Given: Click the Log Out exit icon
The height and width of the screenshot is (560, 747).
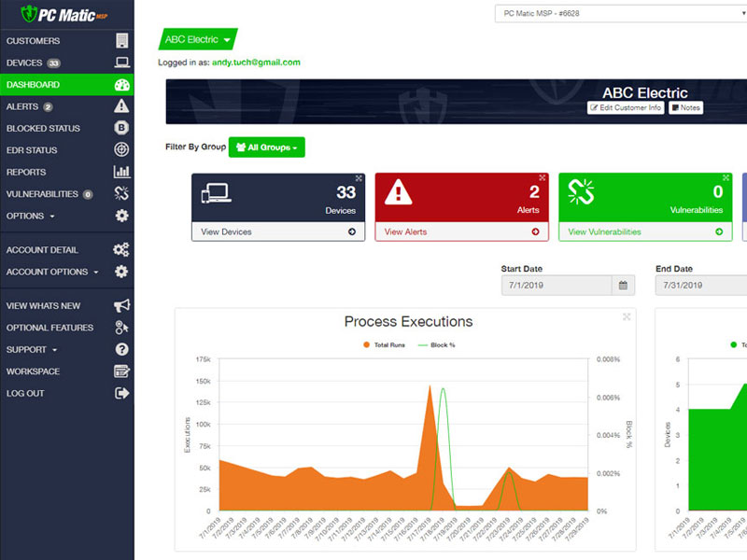Looking at the screenshot, I should coord(121,393).
